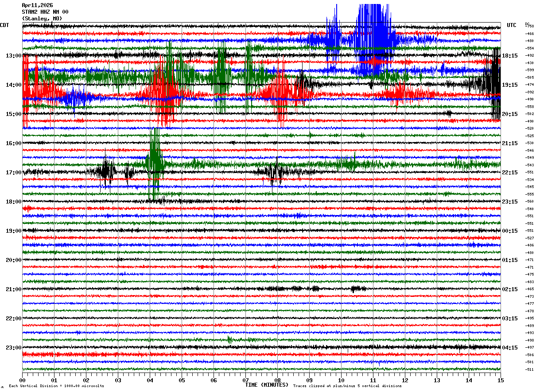Select the 15:00 CDT time label
The height and width of the screenshot is (392, 536).
[13, 114]
